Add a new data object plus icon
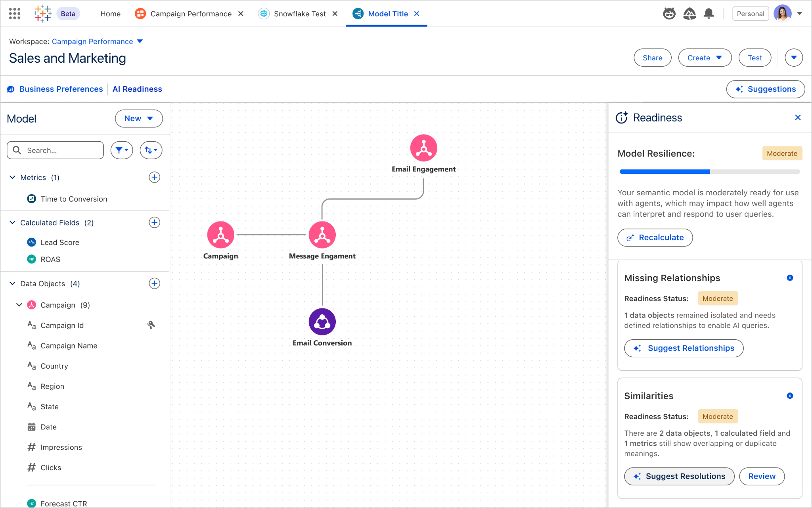 pyautogui.click(x=154, y=283)
